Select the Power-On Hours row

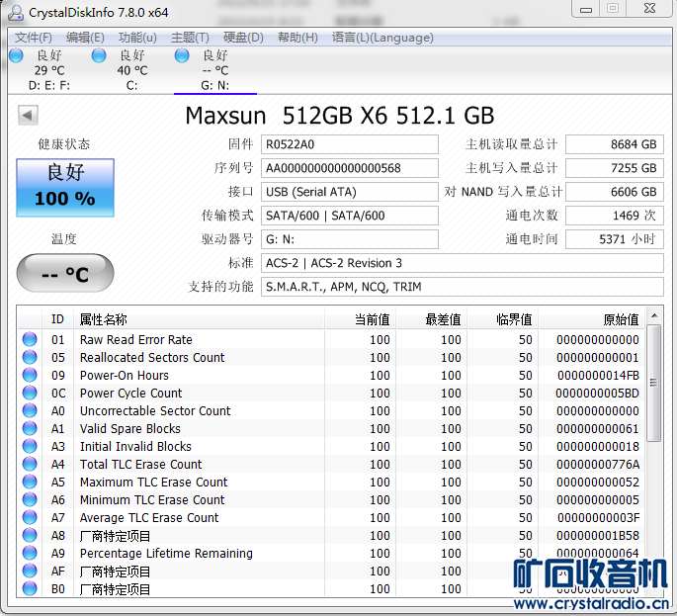[331, 375]
